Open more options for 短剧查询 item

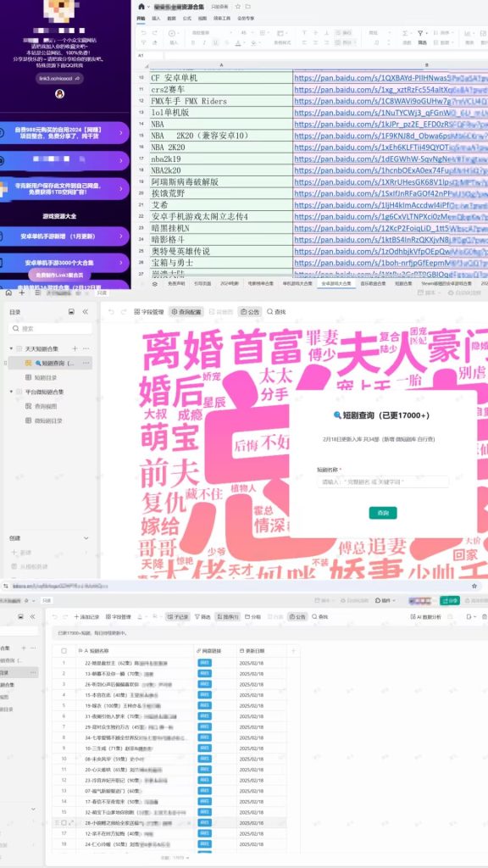86,363
